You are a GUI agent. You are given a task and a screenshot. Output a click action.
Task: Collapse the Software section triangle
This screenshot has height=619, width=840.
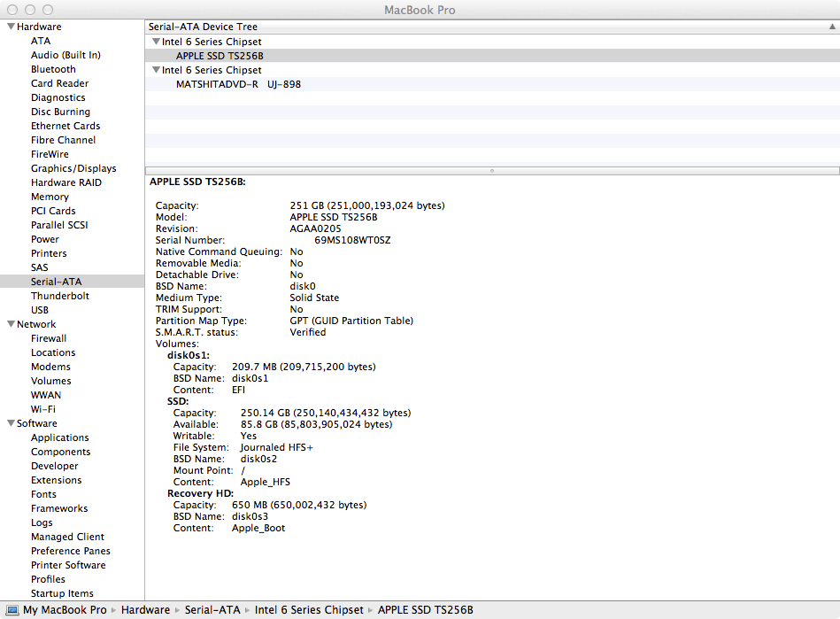coord(10,422)
